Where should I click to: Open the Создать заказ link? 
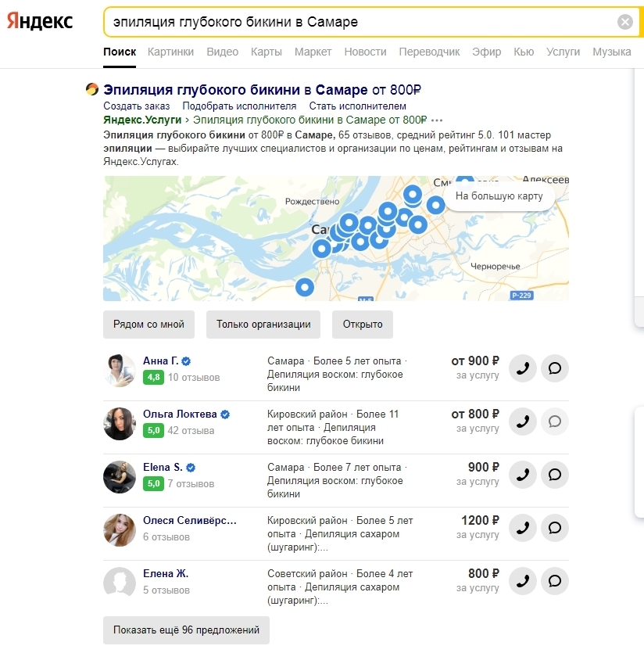[x=136, y=106]
